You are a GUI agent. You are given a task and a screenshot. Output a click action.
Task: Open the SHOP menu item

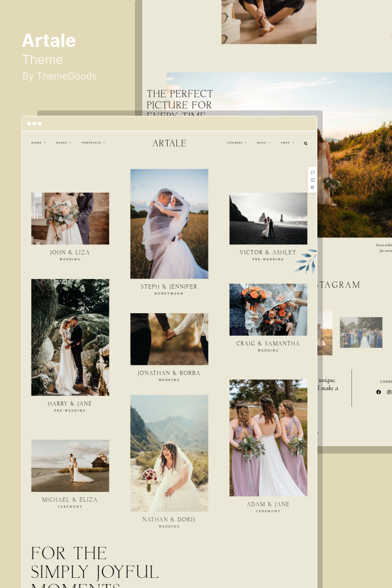[287, 143]
